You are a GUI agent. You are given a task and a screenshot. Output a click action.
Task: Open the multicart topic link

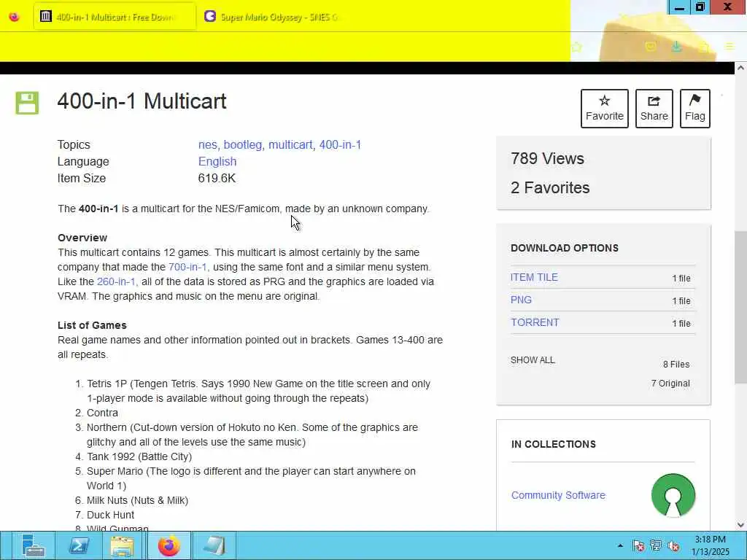coord(290,145)
